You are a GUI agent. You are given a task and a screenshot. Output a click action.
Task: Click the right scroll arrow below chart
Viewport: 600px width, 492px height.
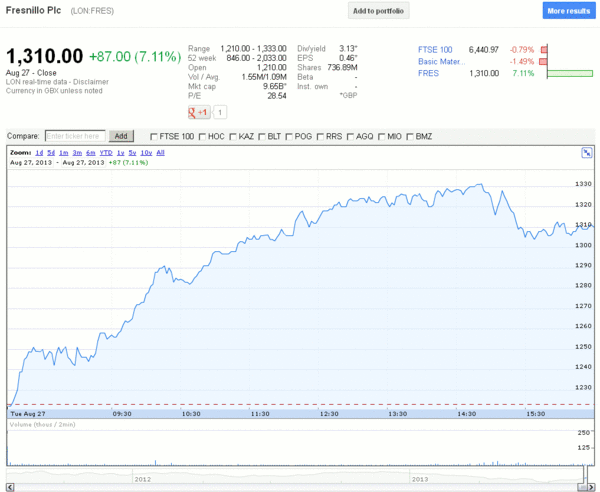(x=590, y=487)
